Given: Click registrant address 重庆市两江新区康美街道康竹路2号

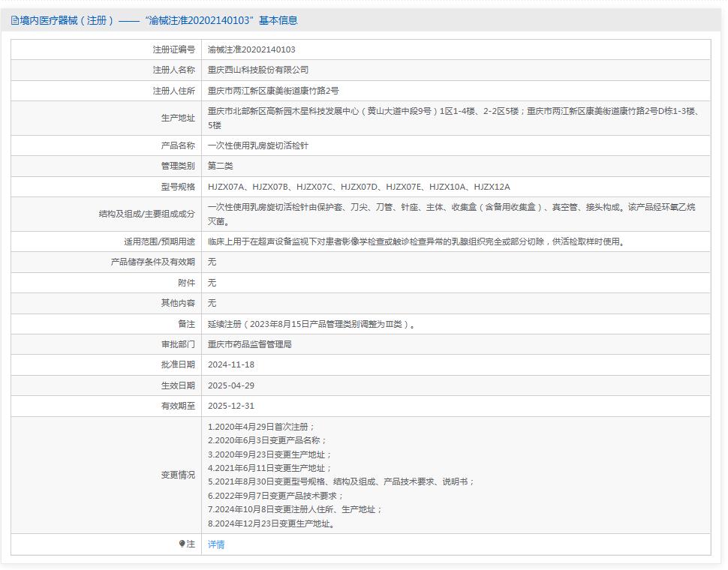Looking at the screenshot, I should coord(273,91).
